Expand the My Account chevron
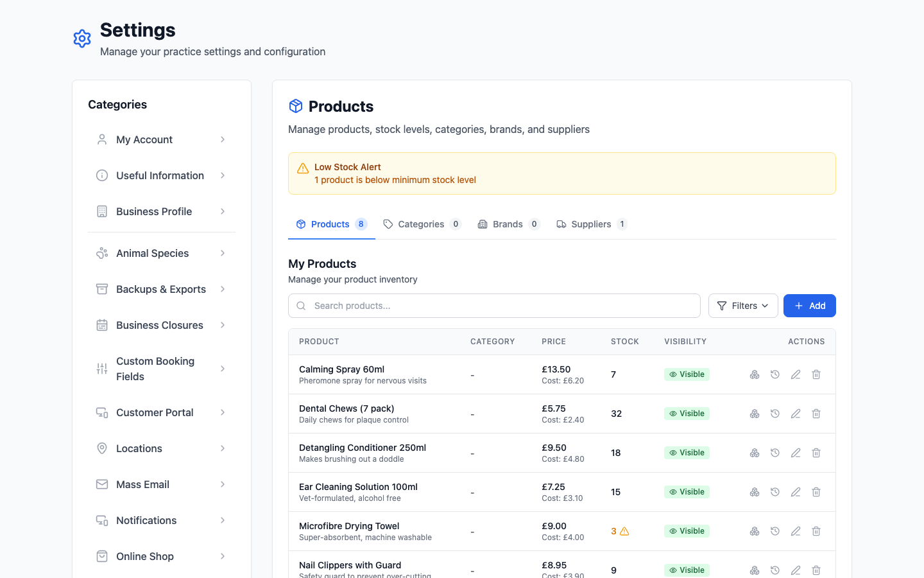Image resolution: width=924 pixels, height=578 pixels. (x=223, y=139)
